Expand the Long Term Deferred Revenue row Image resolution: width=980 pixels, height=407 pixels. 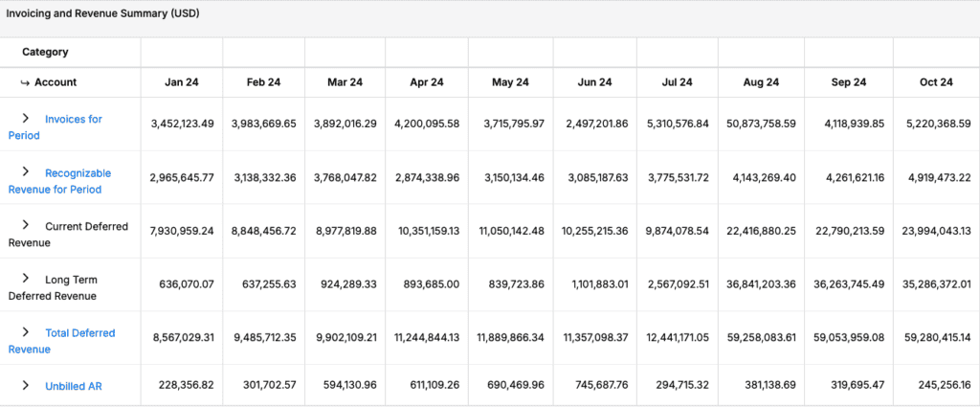[x=26, y=279]
